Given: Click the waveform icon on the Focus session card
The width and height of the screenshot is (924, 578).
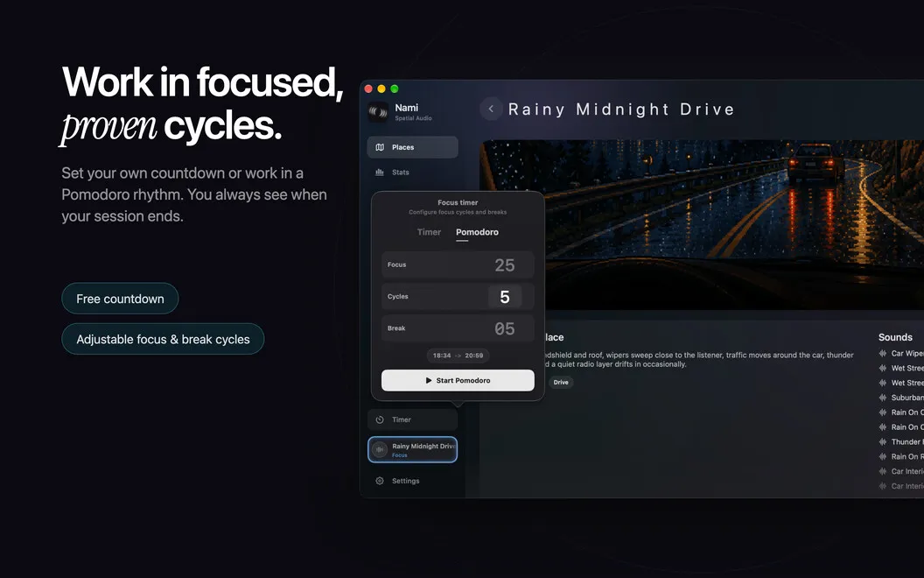Looking at the screenshot, I should (380, 449).
